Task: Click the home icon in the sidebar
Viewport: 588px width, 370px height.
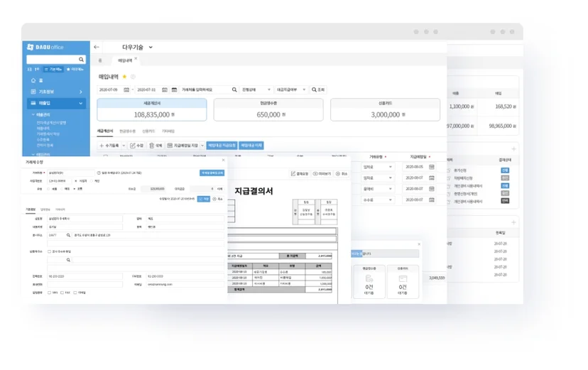Action: (33, 80)
